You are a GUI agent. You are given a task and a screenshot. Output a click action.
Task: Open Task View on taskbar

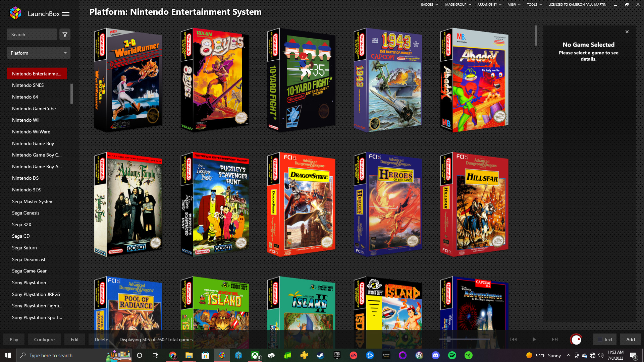click(155, 355)
